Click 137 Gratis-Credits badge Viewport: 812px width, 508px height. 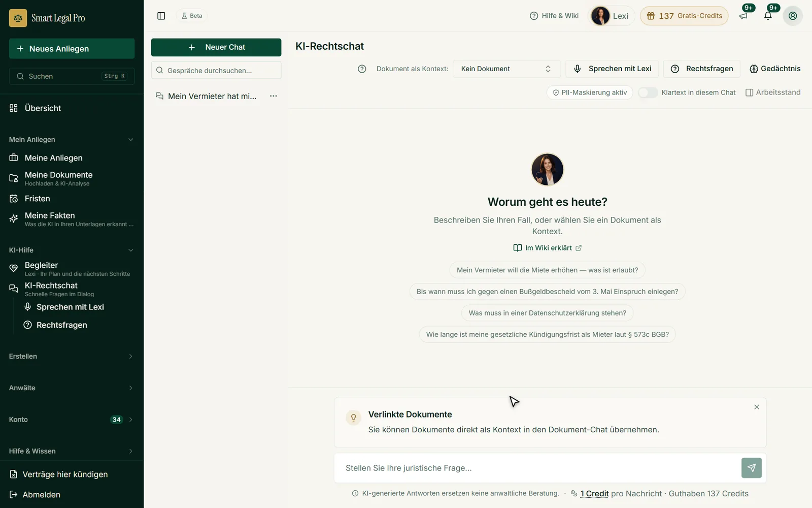684,16
